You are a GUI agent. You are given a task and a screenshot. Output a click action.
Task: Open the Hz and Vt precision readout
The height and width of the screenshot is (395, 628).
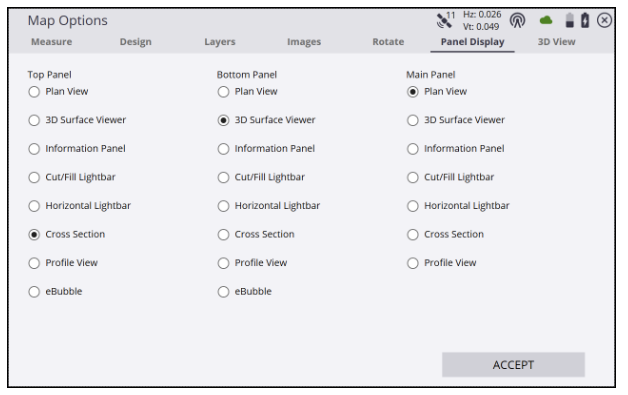click(x=482, y=20)
